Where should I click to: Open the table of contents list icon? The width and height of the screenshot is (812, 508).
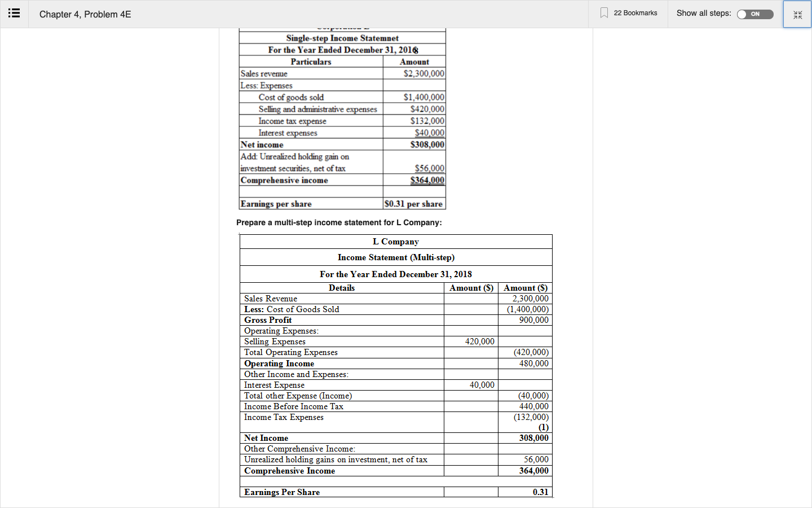[14, 14]
